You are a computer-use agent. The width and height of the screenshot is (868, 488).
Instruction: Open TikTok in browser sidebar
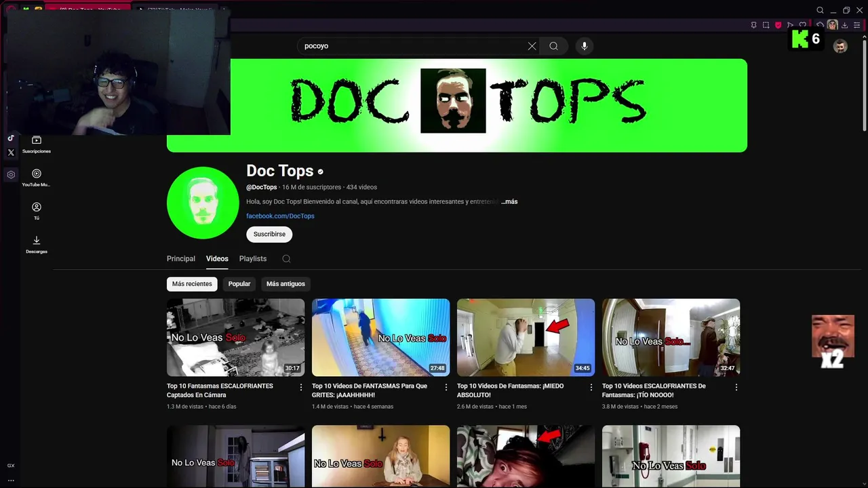(11, 138)
